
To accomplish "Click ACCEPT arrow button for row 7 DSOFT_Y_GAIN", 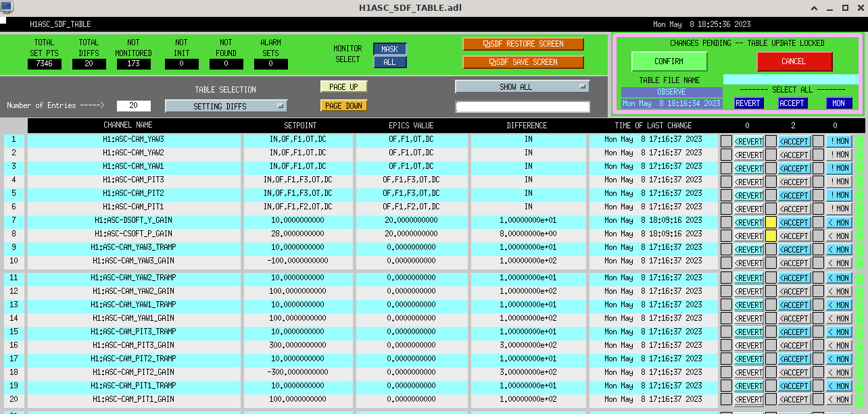I will coord(794,222).
